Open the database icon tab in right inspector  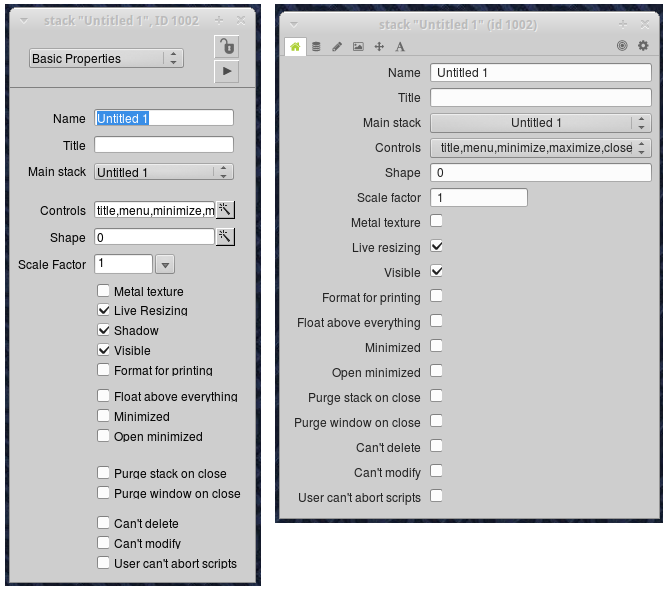[x=316, y=46]
